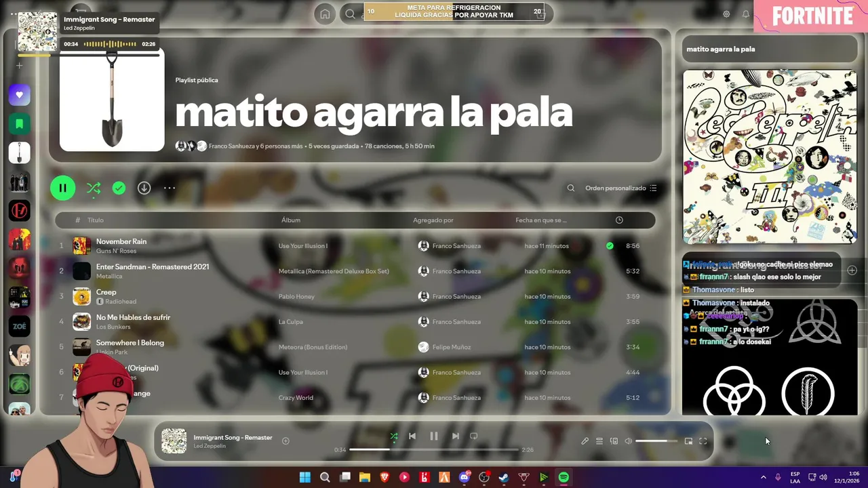Image resolution: width=868 pixels, height=488 pixels.
Task: Enter full screen mode
Action: coord(703,441)
